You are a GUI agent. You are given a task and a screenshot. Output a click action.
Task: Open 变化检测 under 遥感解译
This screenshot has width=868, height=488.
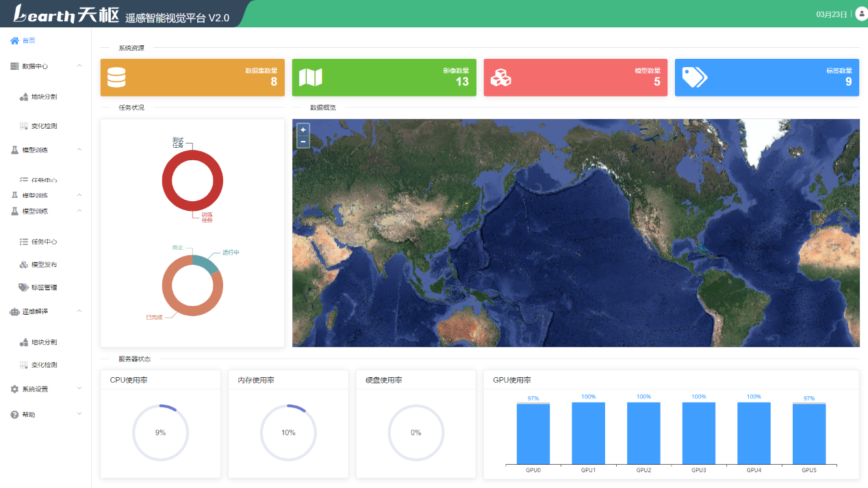[x=44, y=365]
